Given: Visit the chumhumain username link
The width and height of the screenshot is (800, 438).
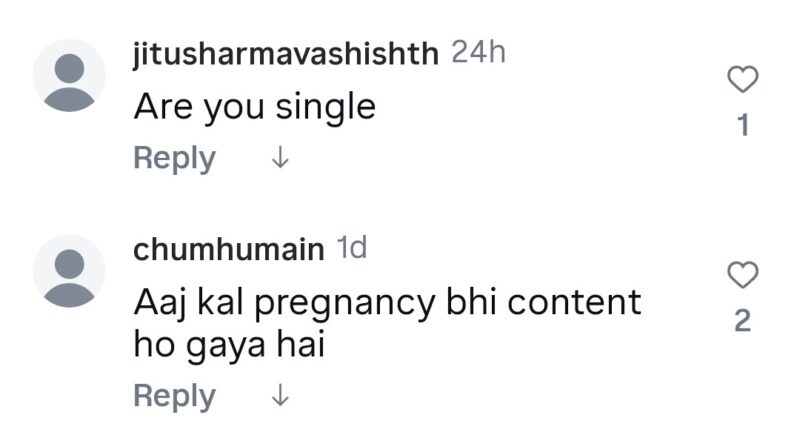Looking at the screenshot, I should point(229,251).
